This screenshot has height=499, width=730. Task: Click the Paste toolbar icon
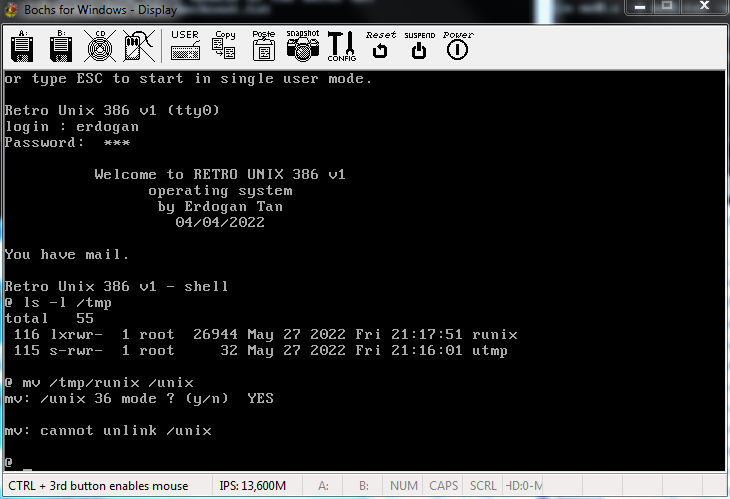pyautogui.click(x=264, y=46)
